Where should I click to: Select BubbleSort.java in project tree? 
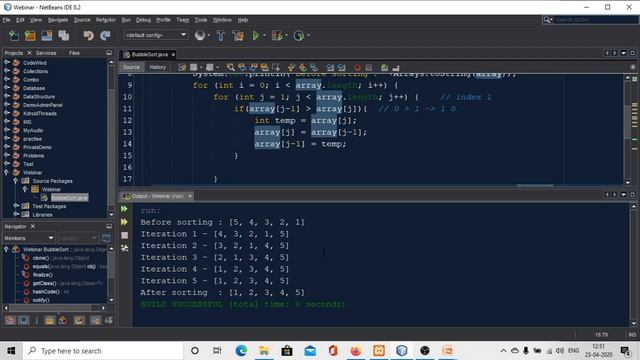point(69,198)
